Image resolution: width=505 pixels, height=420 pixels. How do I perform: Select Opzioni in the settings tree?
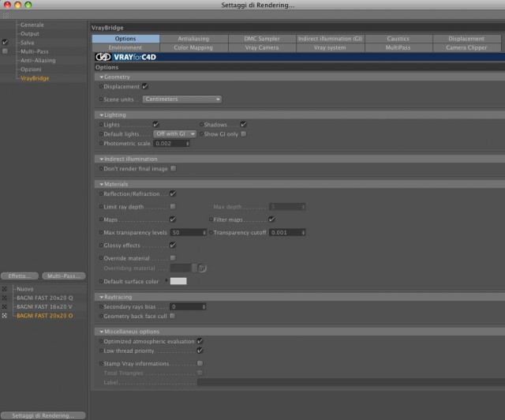(x=31, y=69)
